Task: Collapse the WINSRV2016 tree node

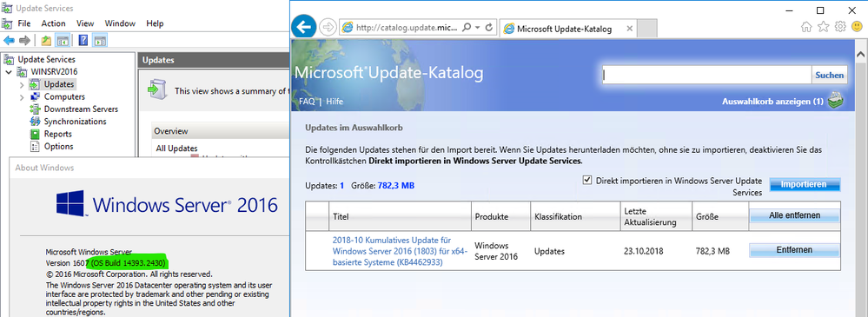Action: tap(9, 72)
